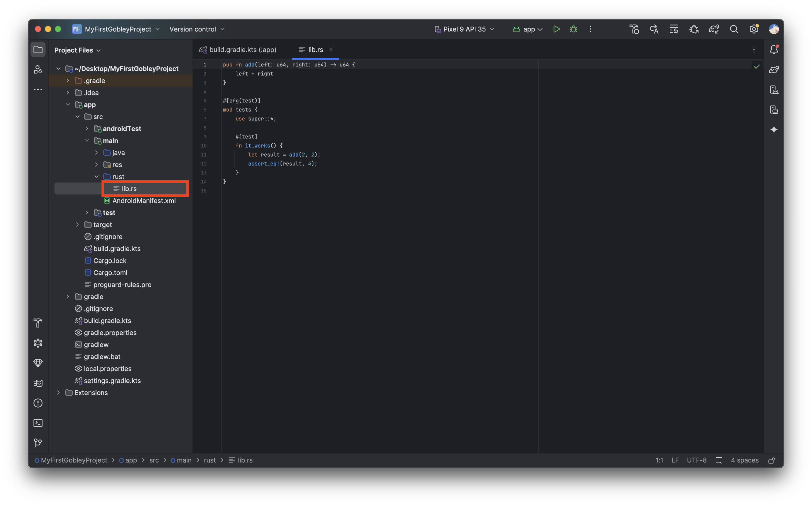
Task: Expand the target folder
Action: click(77, 224)
